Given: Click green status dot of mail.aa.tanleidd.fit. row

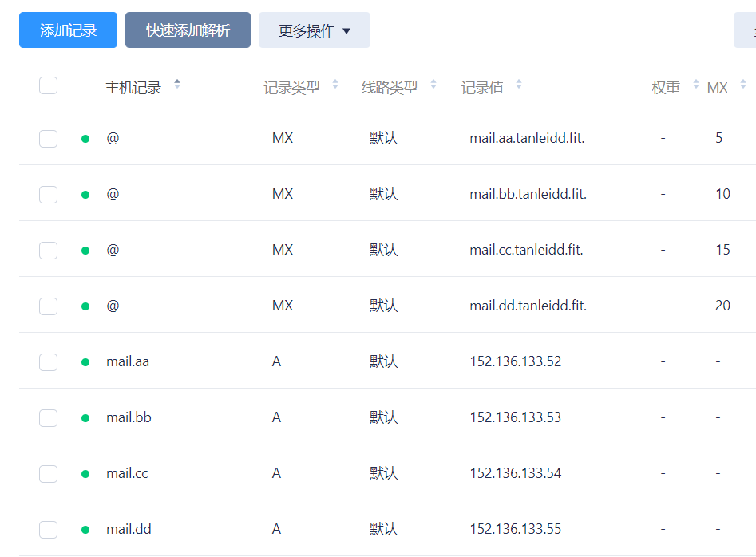Looking at the screenshot, I should pyautogui.click(x=85, y=139).
